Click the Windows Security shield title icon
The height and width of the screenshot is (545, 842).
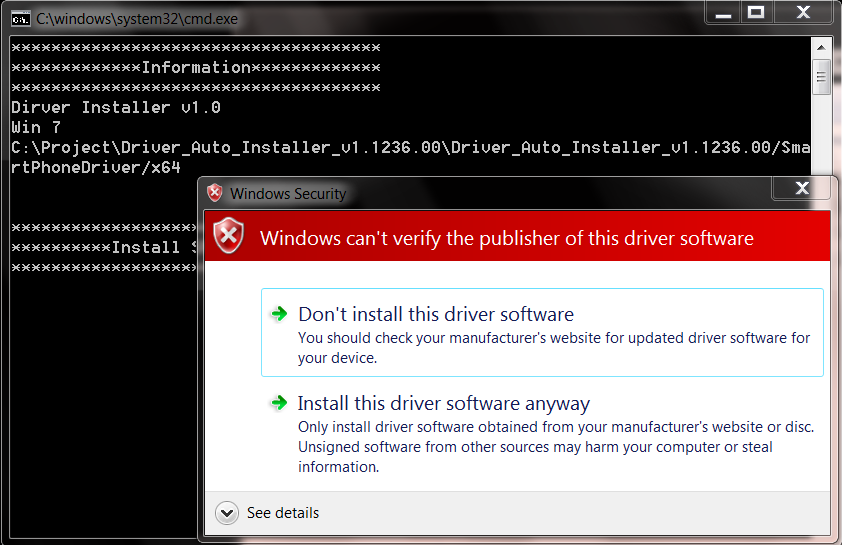(x=215, y=193)
